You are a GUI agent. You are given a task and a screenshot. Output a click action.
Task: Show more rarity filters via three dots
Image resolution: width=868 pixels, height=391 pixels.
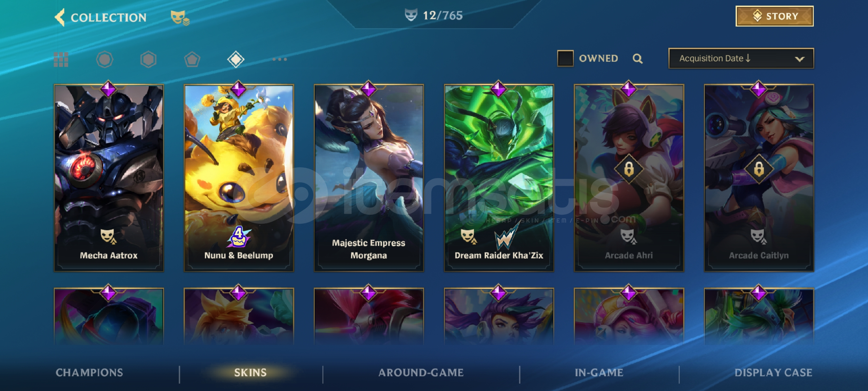pyautogui.click(x=280, y=59)
